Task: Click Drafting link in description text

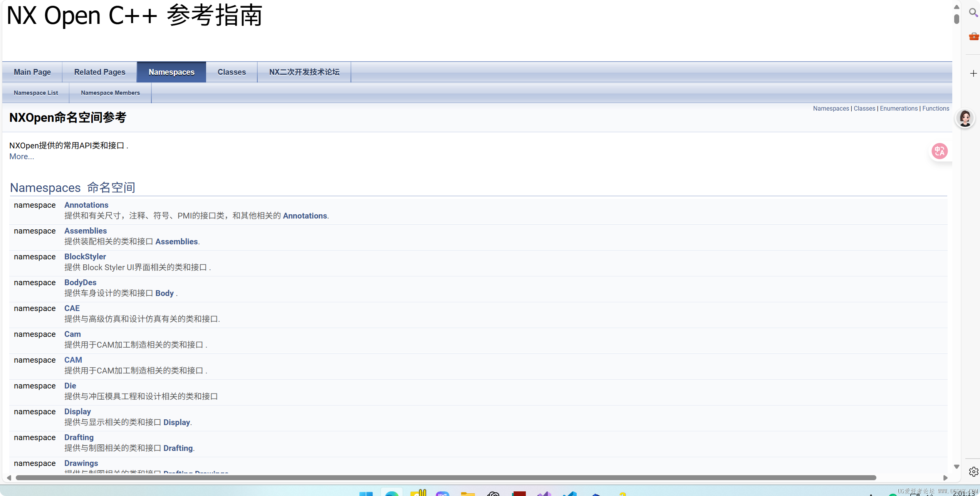Action: click(178, 448)
